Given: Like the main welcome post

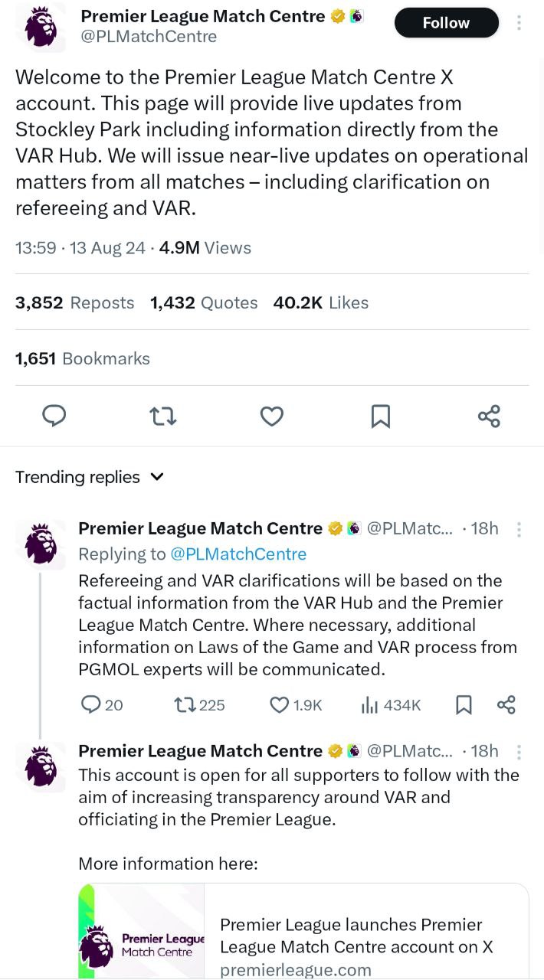Looking at the screenshot, I should (272, 416).
